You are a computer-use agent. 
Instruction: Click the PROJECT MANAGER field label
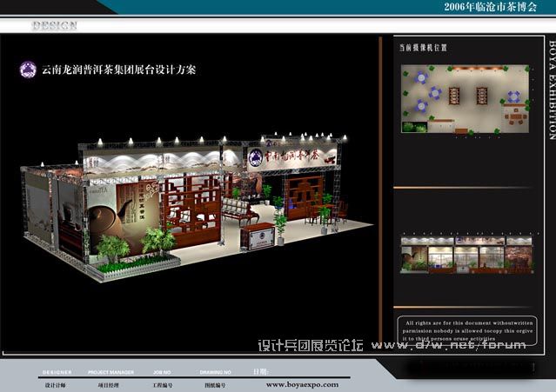111,372
